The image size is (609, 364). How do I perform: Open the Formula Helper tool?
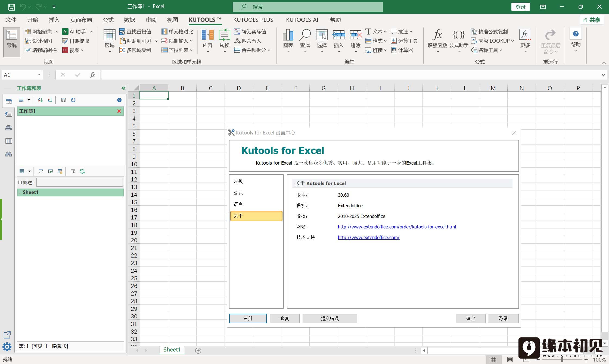click(x=459, y=41)
